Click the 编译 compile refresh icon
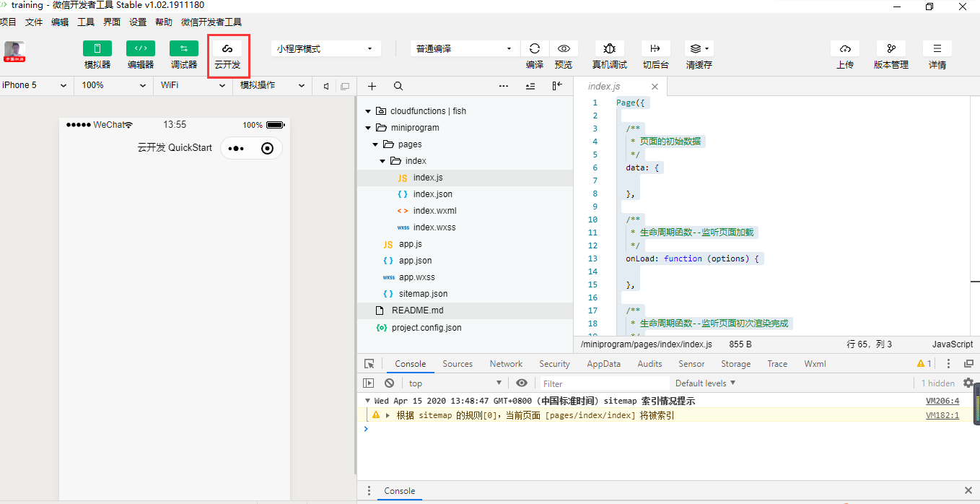This screenshot has width=980, height=504. [x=535, y=48]
